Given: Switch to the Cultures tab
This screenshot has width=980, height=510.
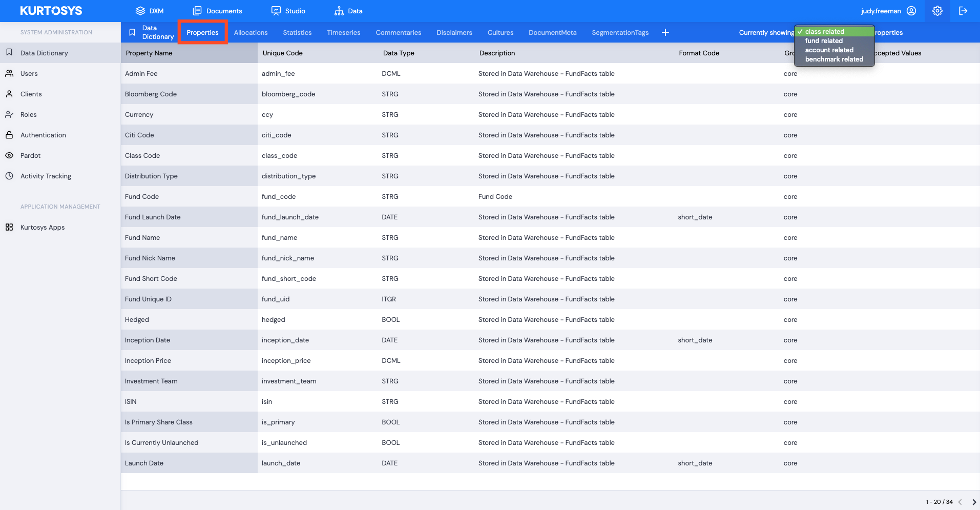Looking at the screenshot, I should coord(500,32).
